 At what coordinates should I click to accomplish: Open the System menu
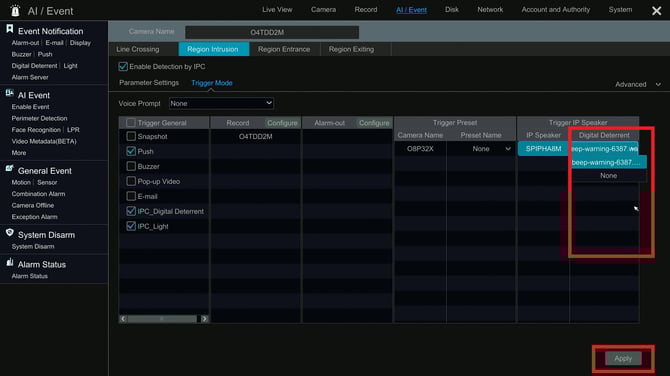[620, 9]
